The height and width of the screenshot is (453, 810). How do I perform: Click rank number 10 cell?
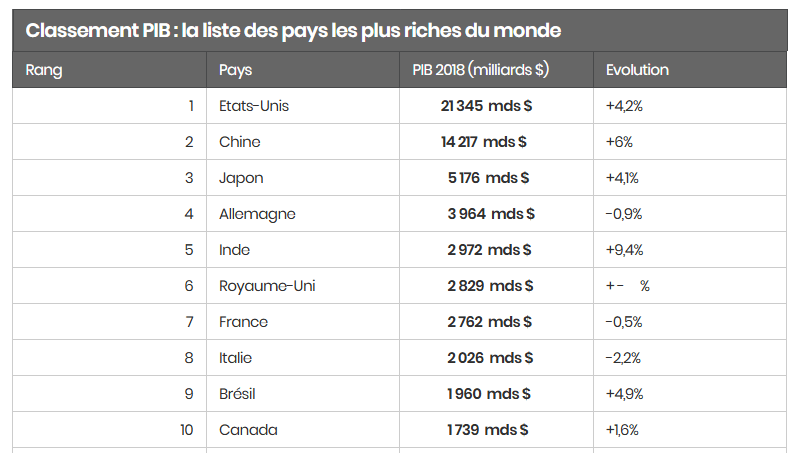(187, 430)
